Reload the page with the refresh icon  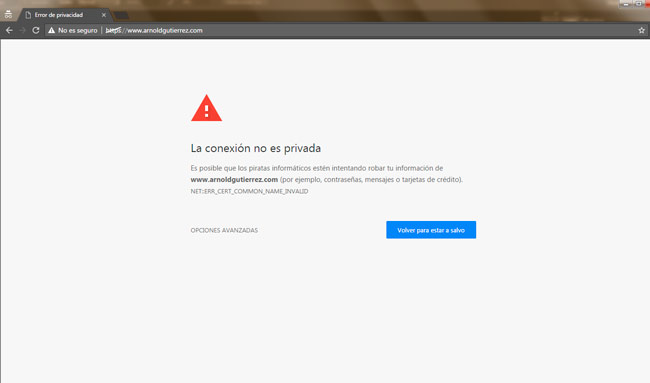click(x=36, y=30)
